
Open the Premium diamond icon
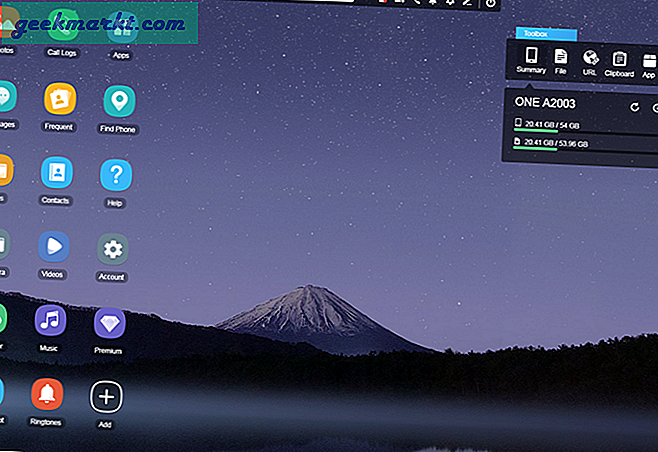click(109, 322)
